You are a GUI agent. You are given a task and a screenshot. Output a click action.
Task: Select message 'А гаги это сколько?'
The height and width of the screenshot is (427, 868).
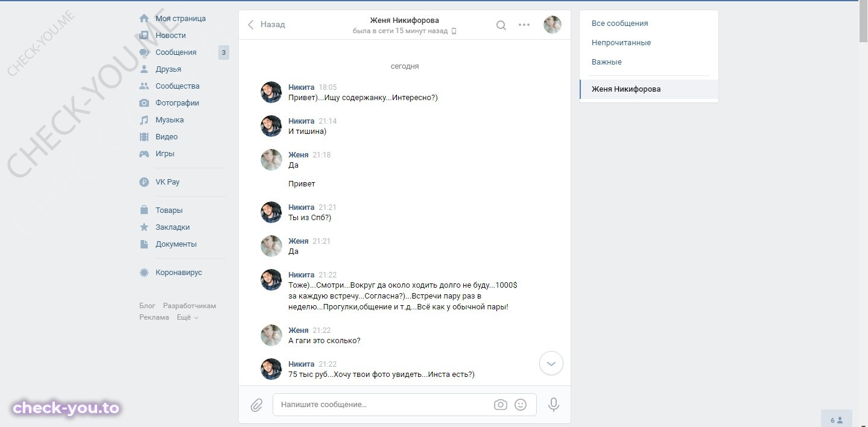pos(325,341)
